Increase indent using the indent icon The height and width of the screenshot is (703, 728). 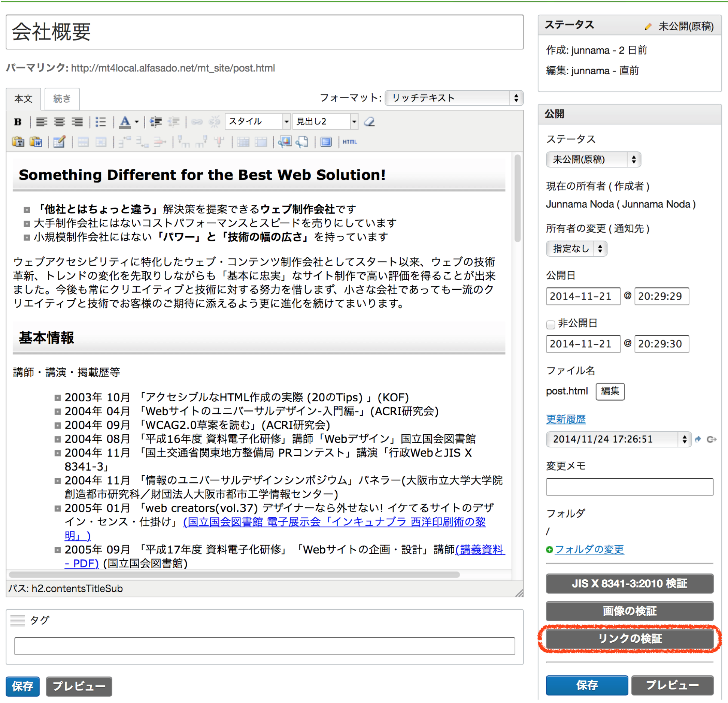click(x=155, y=122)
